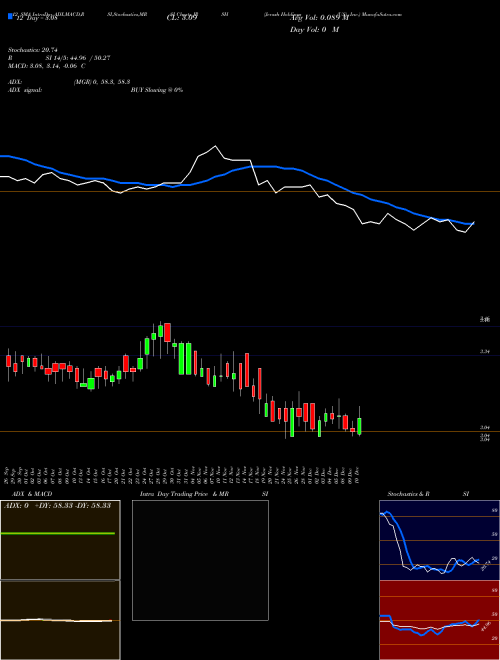500x660 pixels.
Task: Click the green ADX line in ADX panel
Action: tap(57, 533)
